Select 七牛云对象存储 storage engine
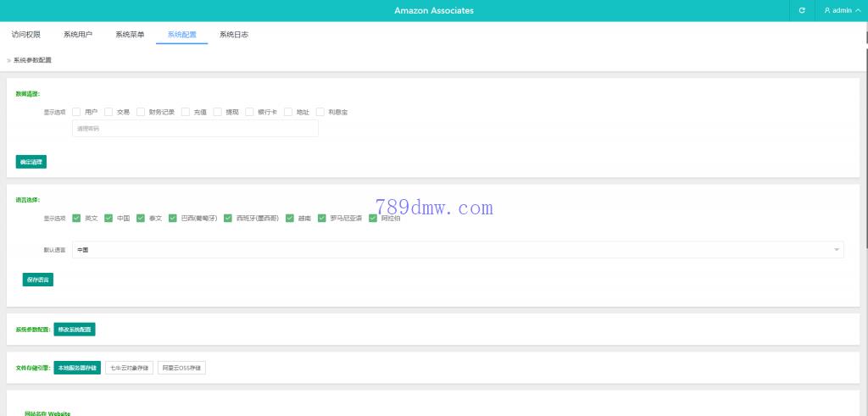Image resolution: width=868 pixels, height=416 pixels. click(x=129, y=368)
